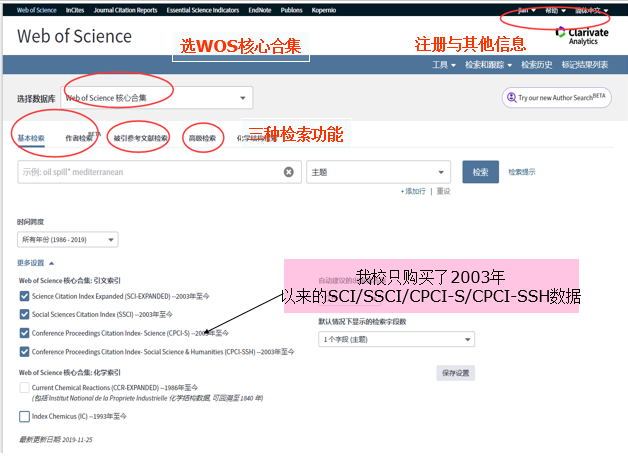Screen dimensions: 628x474
Task: Open the 所有年份 (1986-2019) timespan dropdown
Action: (x=68, y=240)
